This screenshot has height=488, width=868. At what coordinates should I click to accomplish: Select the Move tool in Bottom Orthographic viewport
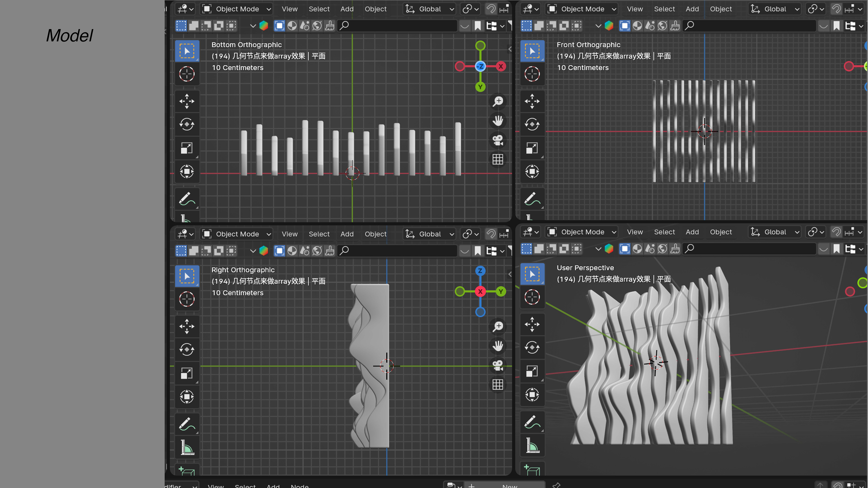coord(187,101)
